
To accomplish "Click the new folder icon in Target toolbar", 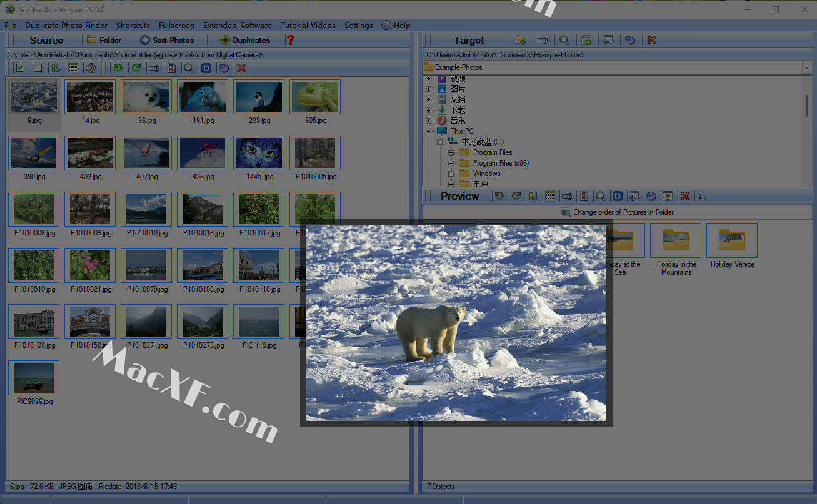I will [520, 40].
